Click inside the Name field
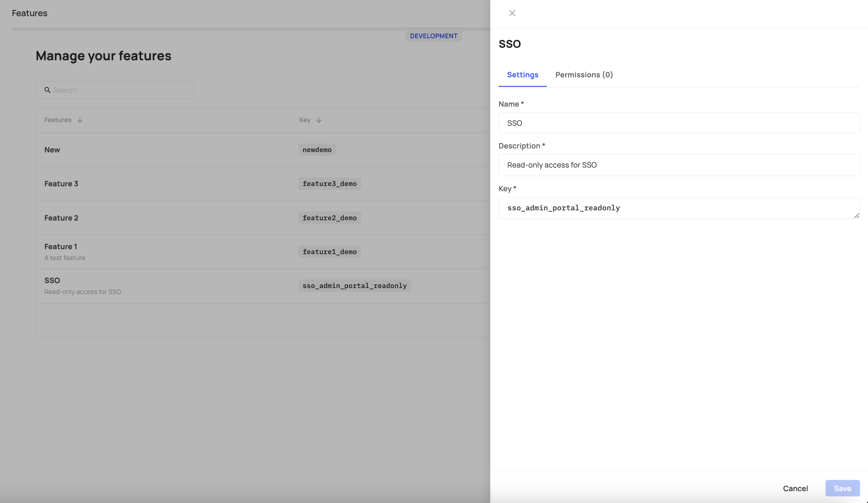Screen dimensions: 868x503 coord(679,123)
